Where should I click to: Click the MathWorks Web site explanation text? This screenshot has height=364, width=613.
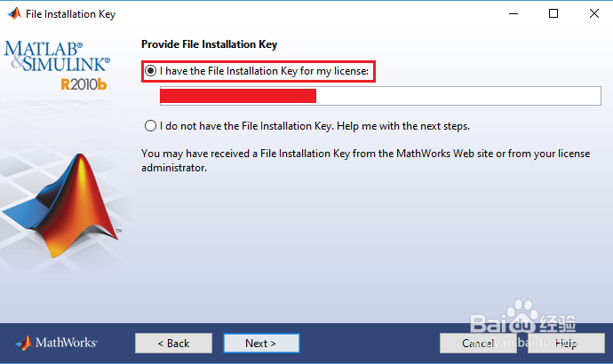point(364,160)
